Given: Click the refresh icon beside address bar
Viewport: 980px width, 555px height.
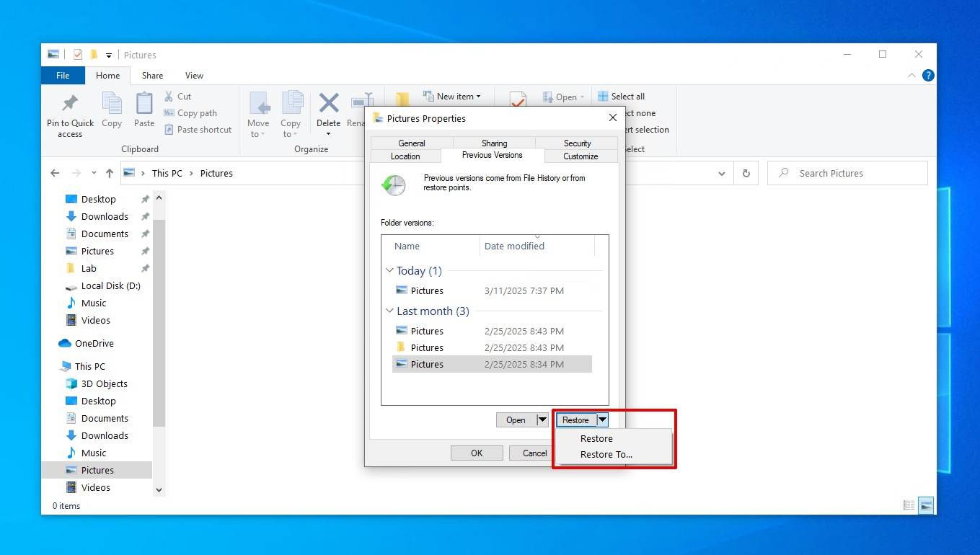Looking at the screenshot, I should pyautogui.click(x=746, y=173).
